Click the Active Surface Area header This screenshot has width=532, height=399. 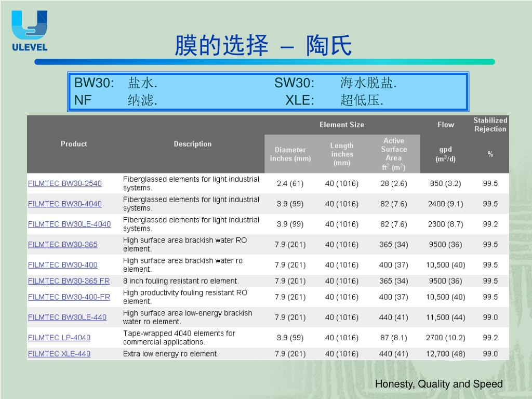click(394, 154)
